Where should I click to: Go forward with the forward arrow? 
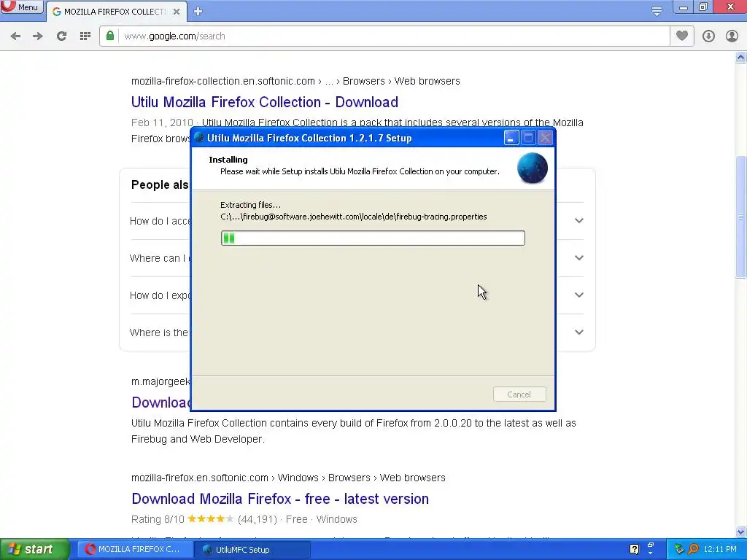(38, 36)
